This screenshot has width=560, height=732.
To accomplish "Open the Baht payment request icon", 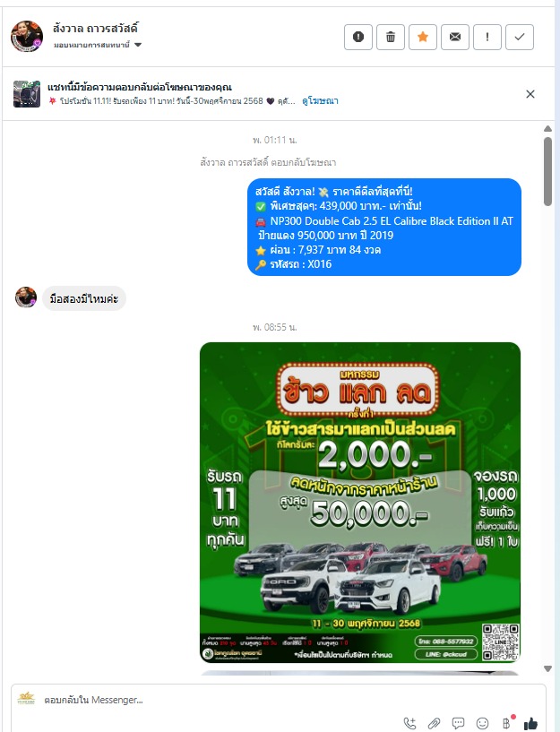I will point(507,723).
